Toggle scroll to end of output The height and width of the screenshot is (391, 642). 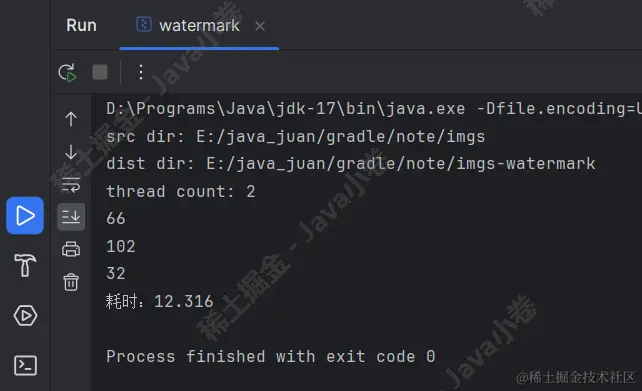(71, 217)
